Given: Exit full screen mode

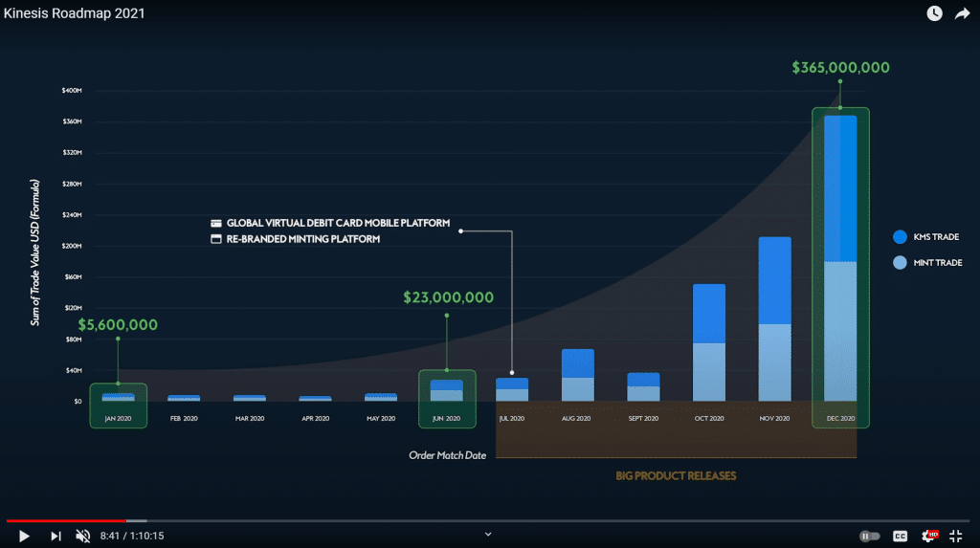Looking at the screenshot, I should [956, 536].
